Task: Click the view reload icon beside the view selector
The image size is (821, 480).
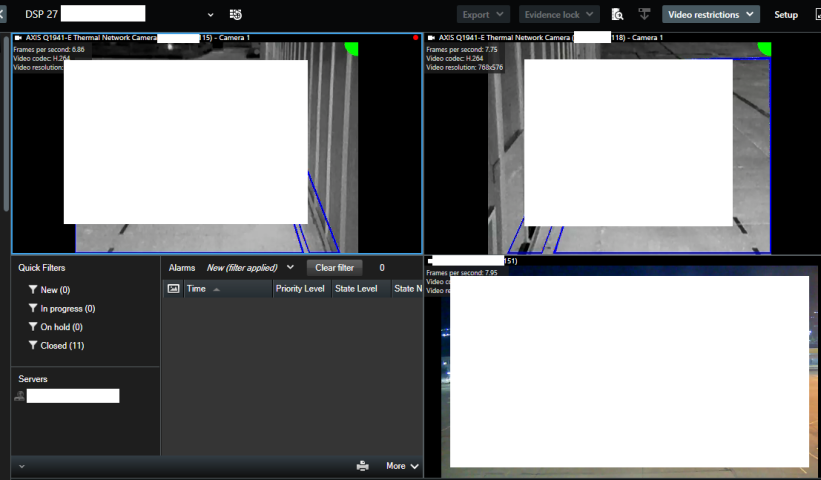Action: 236,15
